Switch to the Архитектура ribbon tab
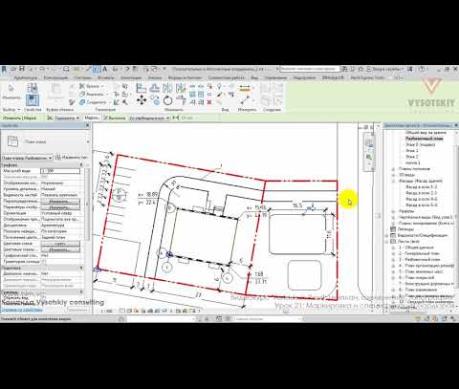 click(x=25, y=78)
